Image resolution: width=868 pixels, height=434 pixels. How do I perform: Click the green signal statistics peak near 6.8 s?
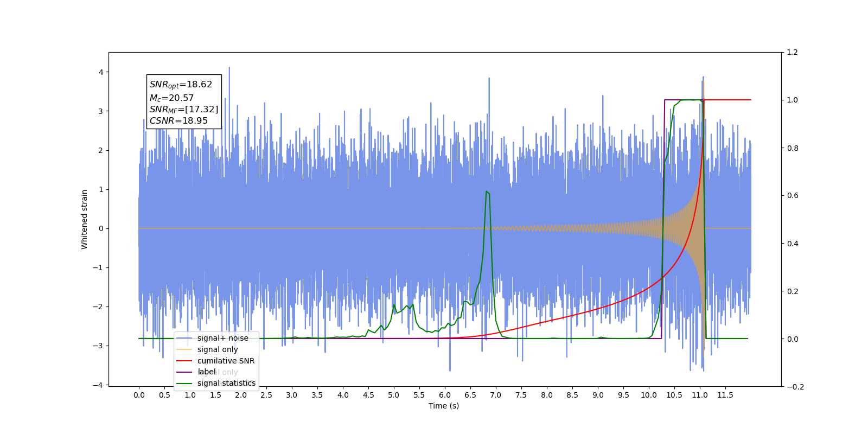pos(487,192)
